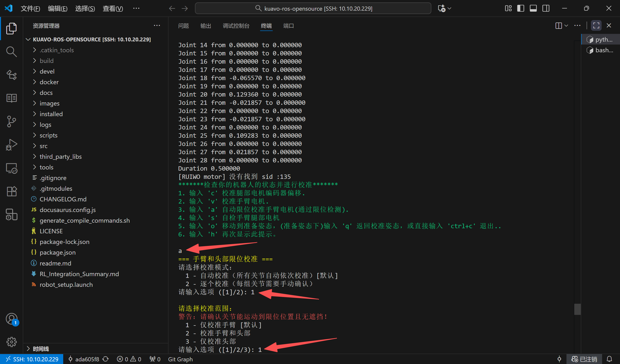Screen dimensions: 620x364
Task: Toggle maximized panel size
Action: pyautogui.click(x=596, y=26)
